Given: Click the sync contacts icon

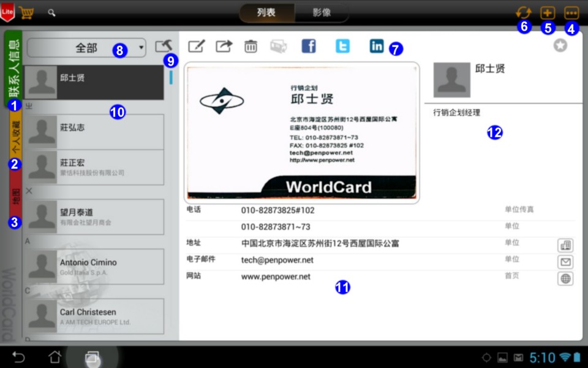Looking at the screenshot, I should tap(523, 13).
